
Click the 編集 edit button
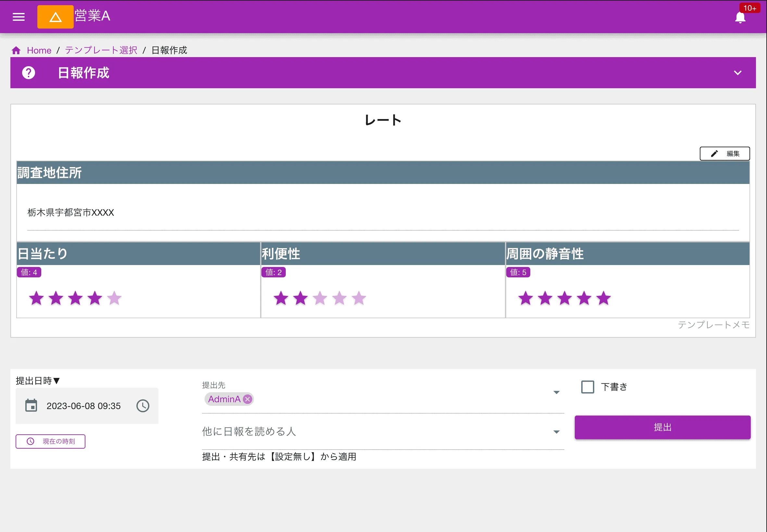[725, 154]
